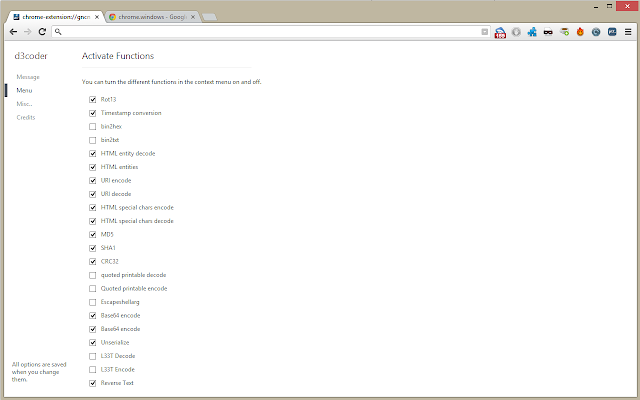
Task: Click the blue puzzle piece extension icon
Action: tap(532, 32)
